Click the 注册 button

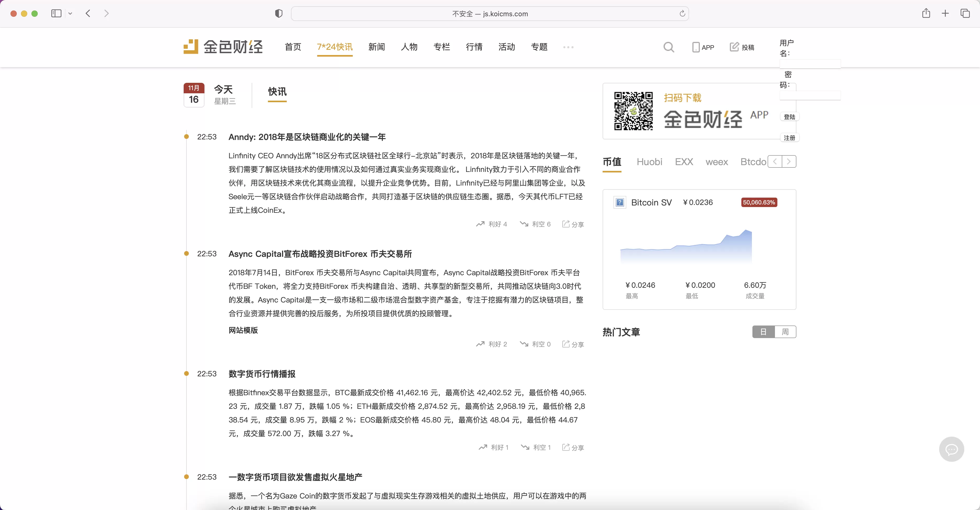coord(790,138)
